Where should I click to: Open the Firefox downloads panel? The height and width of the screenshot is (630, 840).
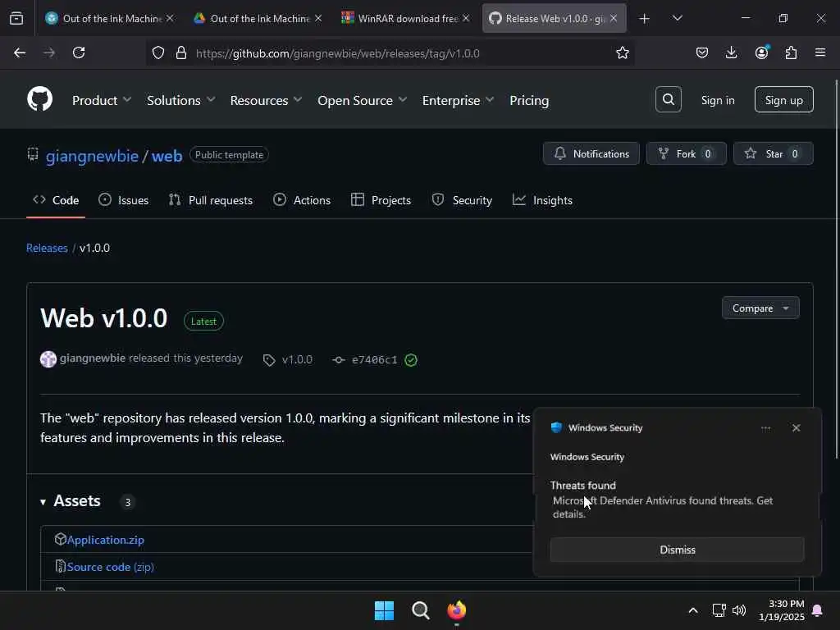(x=731, y=52)
